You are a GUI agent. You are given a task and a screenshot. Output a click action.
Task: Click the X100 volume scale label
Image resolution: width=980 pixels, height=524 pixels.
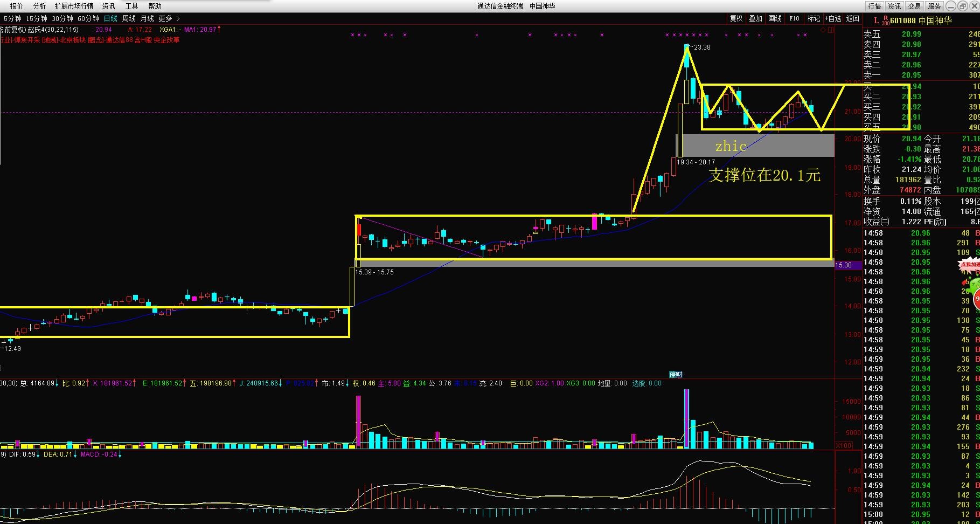point(844,446)
